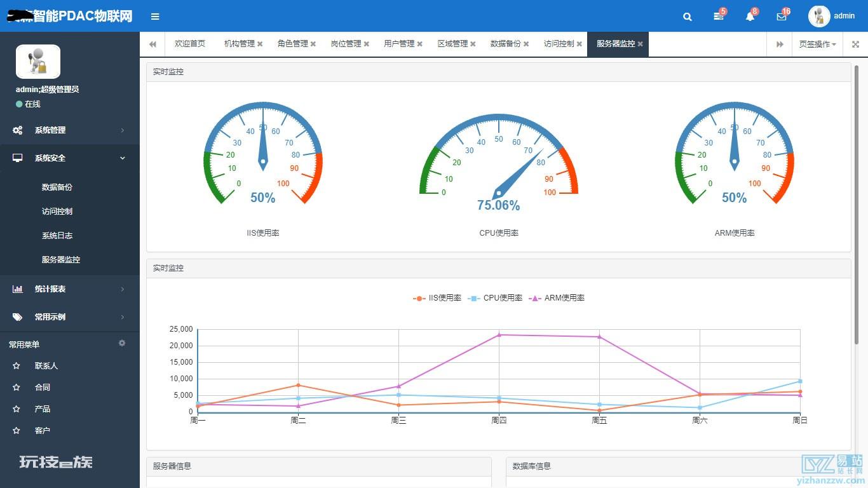Open the 页签操作 dropdown
Viewport: 868px width, 488px height.
click(x=817, y=44)
